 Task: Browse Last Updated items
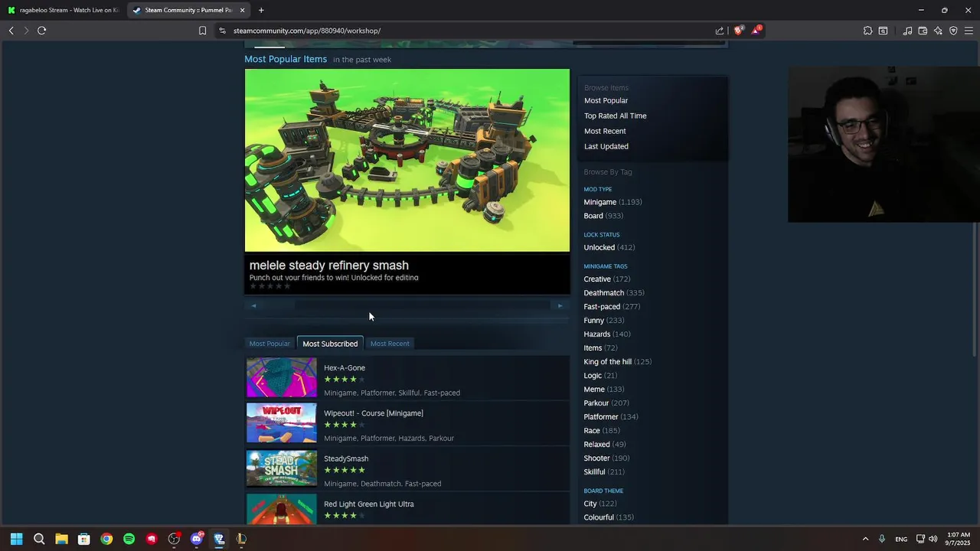click(x=606, y=146)
